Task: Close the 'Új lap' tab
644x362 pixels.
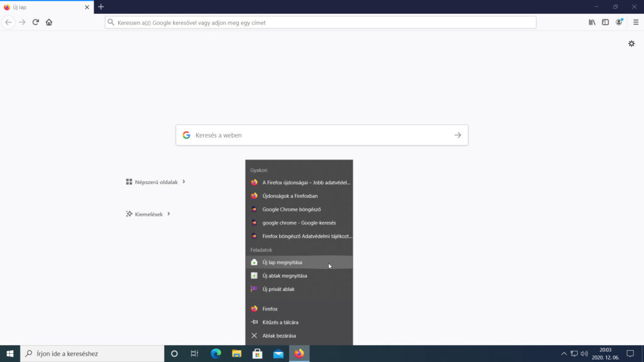Action: tap(87, 7)
